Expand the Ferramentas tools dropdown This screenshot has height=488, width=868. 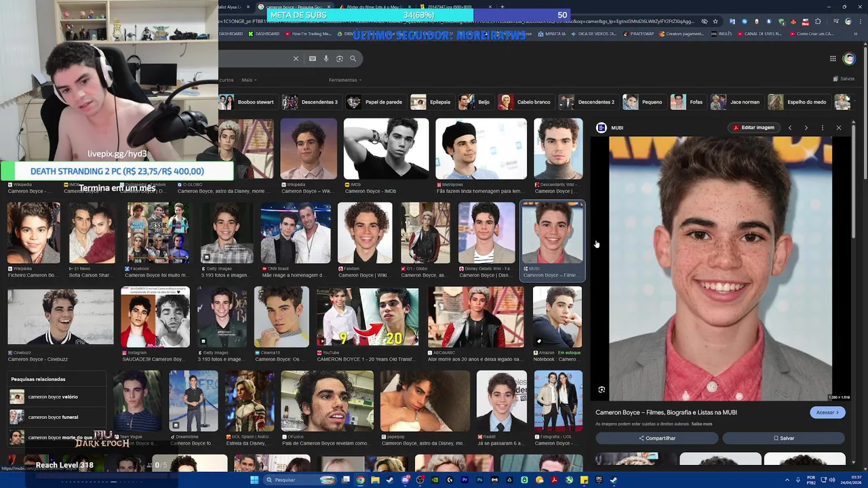click(344, 80)
